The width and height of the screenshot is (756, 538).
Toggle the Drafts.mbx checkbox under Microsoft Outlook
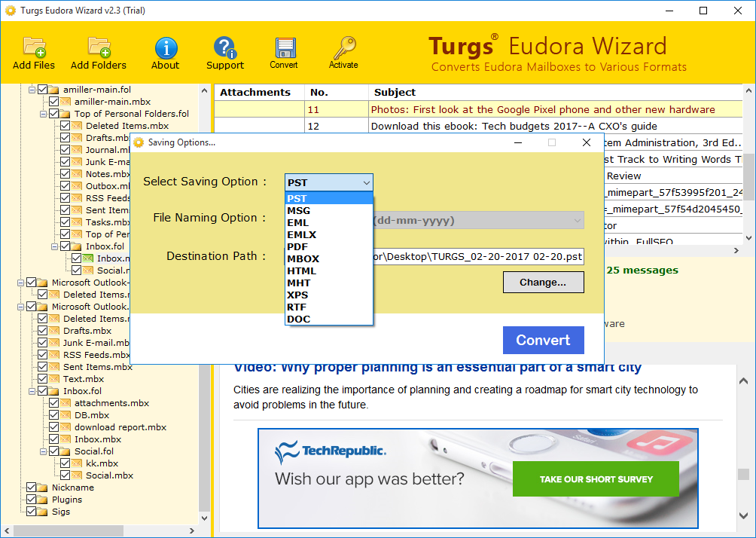(x=42, y=331)
